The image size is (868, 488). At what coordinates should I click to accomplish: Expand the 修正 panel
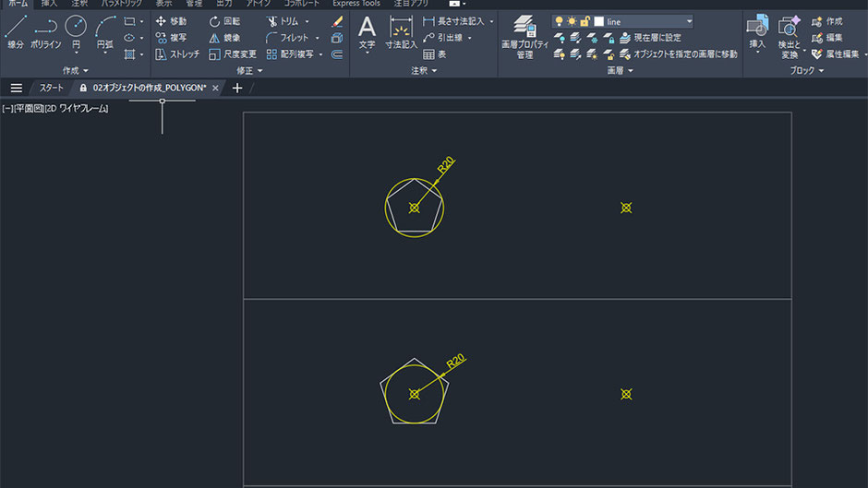tap(249, 71)
